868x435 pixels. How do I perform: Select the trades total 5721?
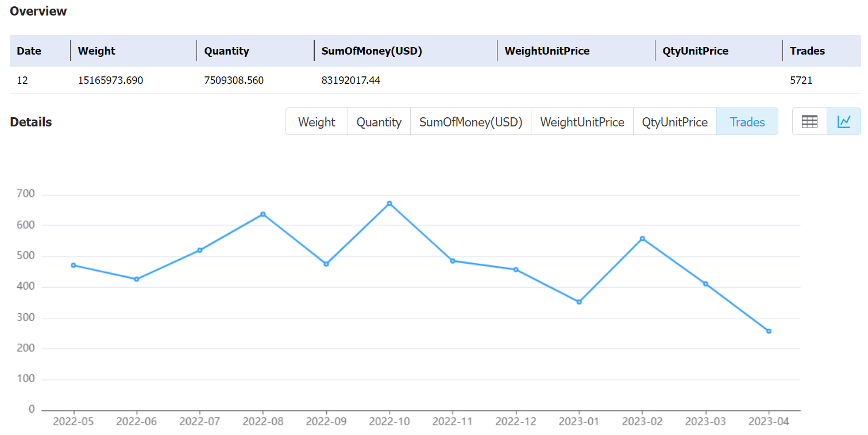[801, 80]
